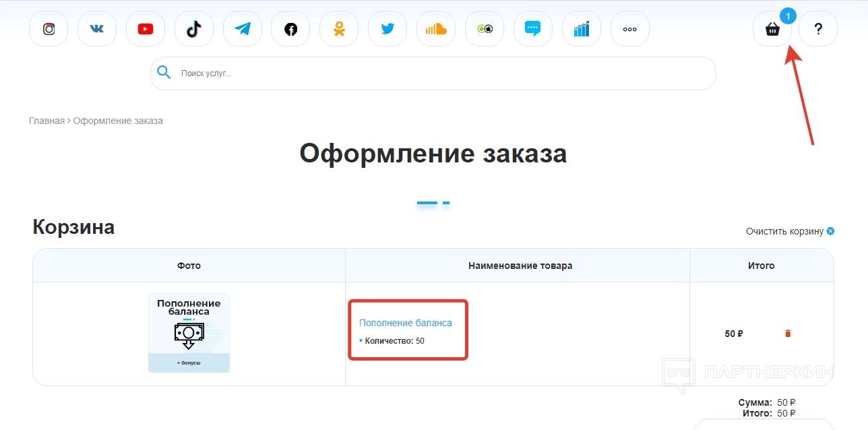Focus the 'Поиск услуг...' search field

pyautogui.click(x=433, y=73)
